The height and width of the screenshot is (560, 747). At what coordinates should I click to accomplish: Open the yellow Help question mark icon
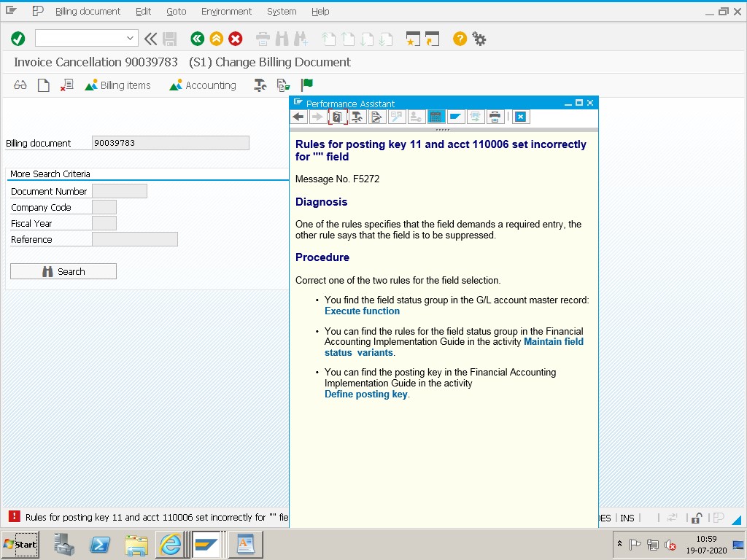pos(460,39)
